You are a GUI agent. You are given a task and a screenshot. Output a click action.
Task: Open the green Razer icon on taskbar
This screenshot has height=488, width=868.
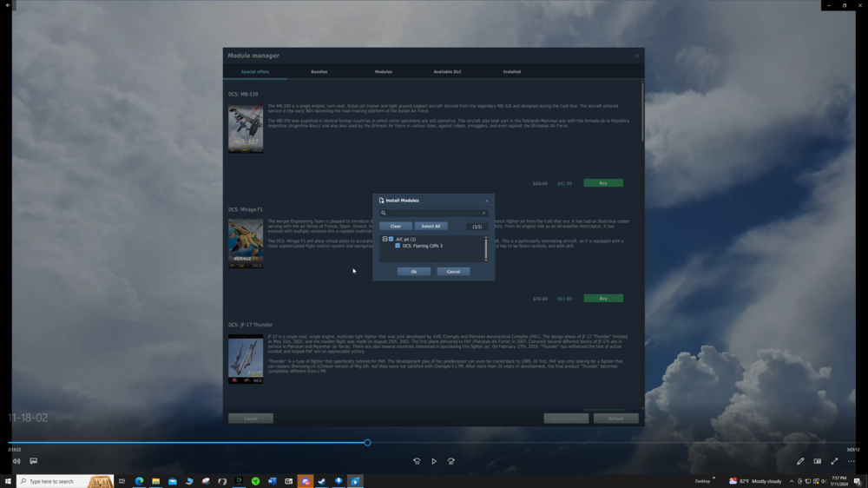255,481
